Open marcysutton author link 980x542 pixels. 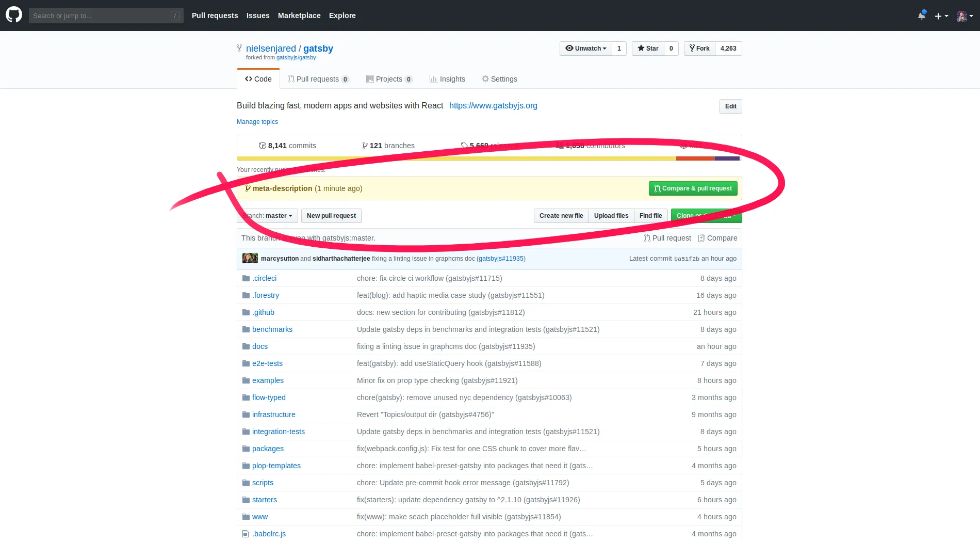[x=280, y=259]
